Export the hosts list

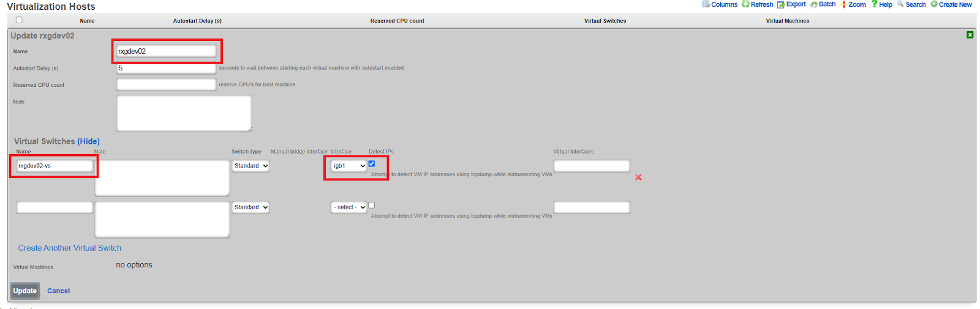coord(791,4)
